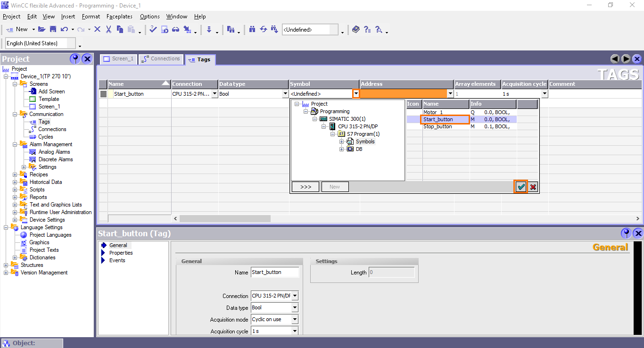Select the Start_button row selector icon
The height and width of the screenshot is (348, 644).
click(103, 94)
